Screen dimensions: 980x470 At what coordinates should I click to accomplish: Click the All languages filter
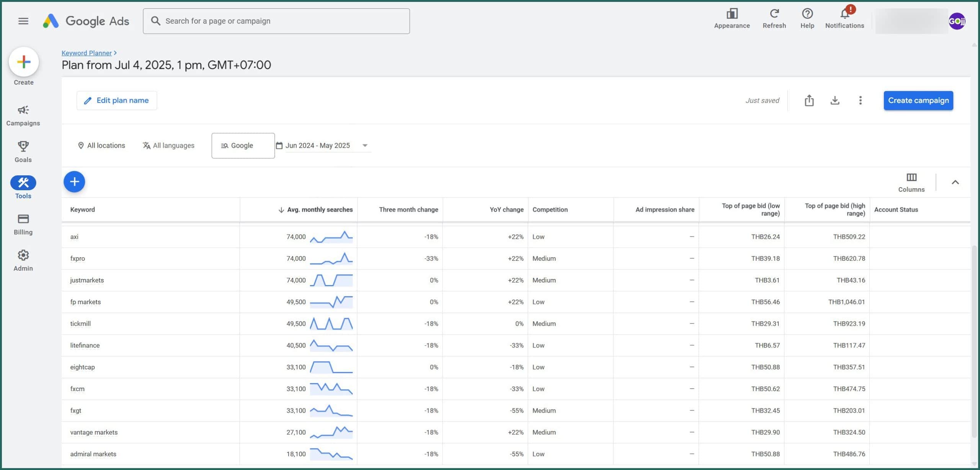pyautogui.click(x=168, y=145)
